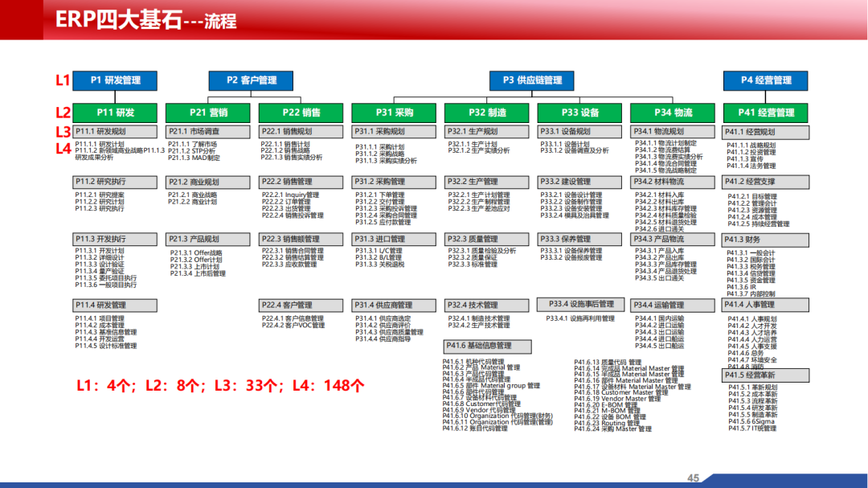Select the P11.1 研发规划 gray box
Viewport: 868px width, 488px height.
[115, 131]
